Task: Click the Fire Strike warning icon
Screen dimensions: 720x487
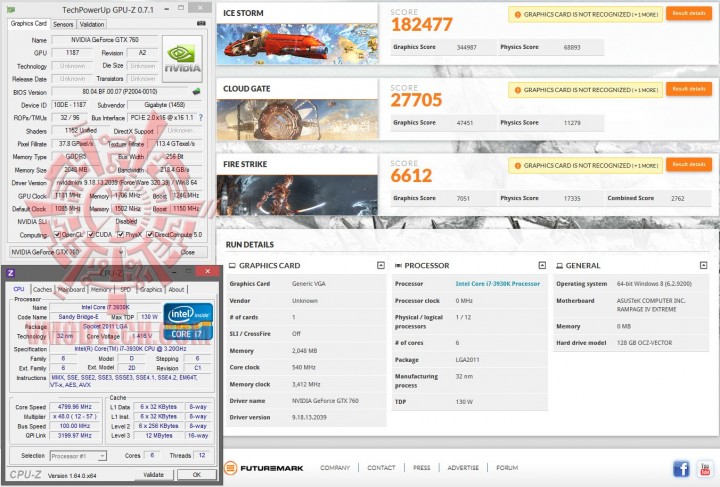Action: point(518,166)
